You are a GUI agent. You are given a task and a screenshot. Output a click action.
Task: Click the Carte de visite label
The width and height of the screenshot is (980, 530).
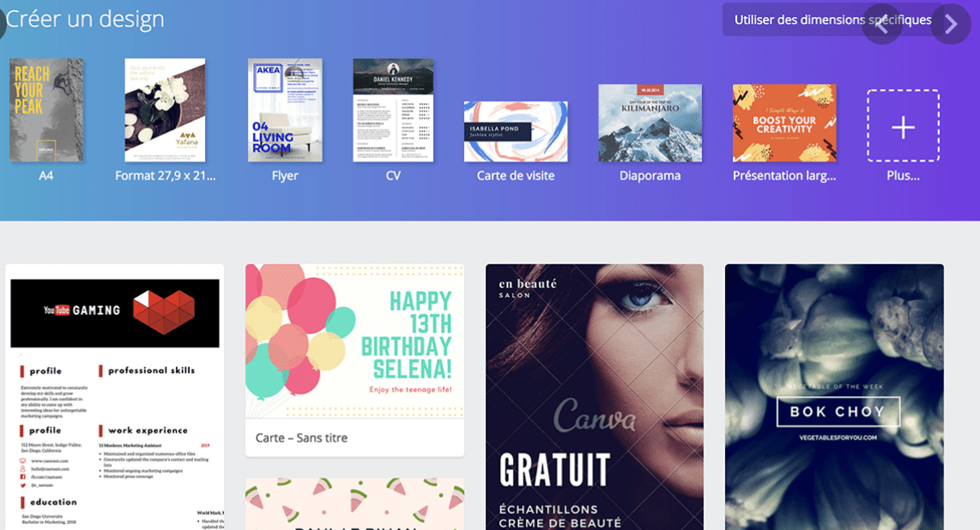coord(516,176)
